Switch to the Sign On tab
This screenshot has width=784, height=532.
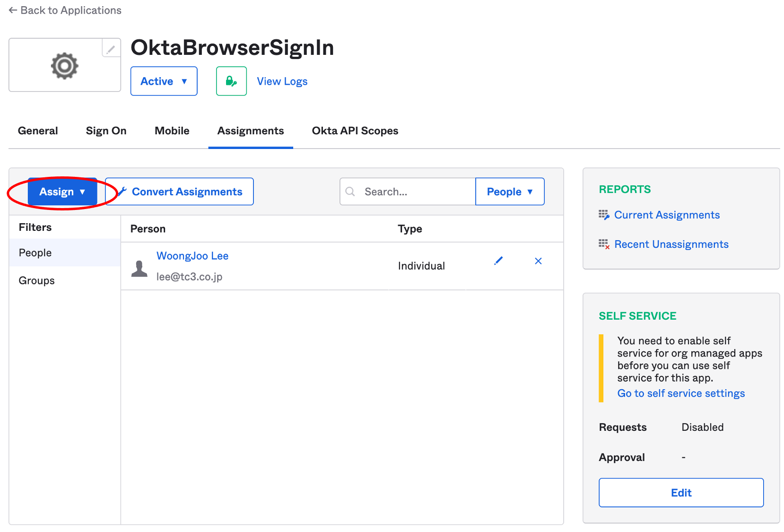pos(106,131)
